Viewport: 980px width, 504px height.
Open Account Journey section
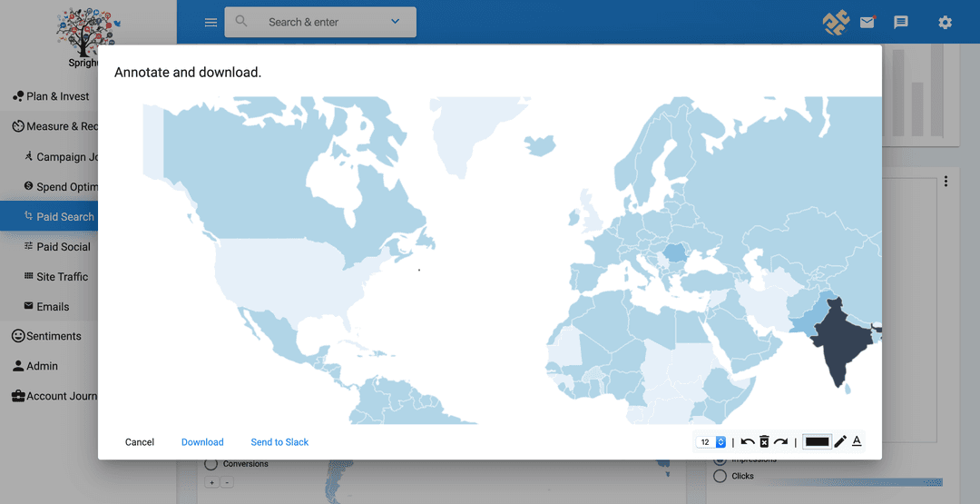[x=62, y=396]
